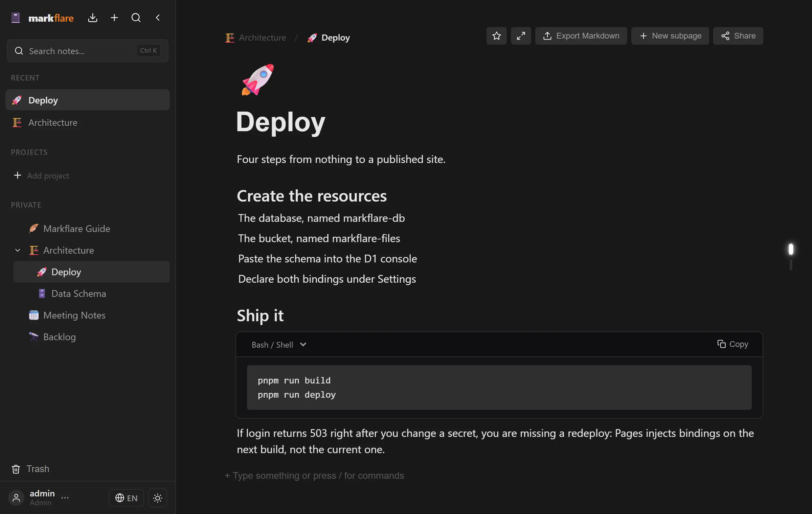Screen dimensions: 812x514
Task: Open the Trash
Action: click(x=30, y=469)
